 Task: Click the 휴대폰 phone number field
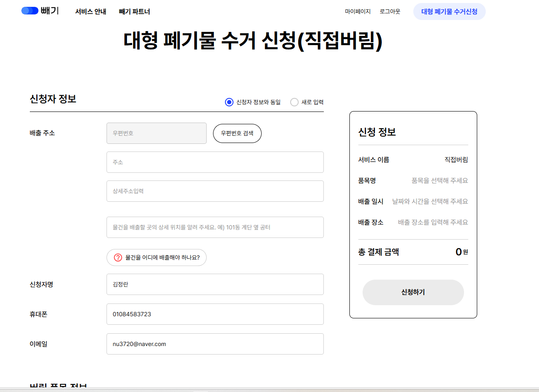215,314
